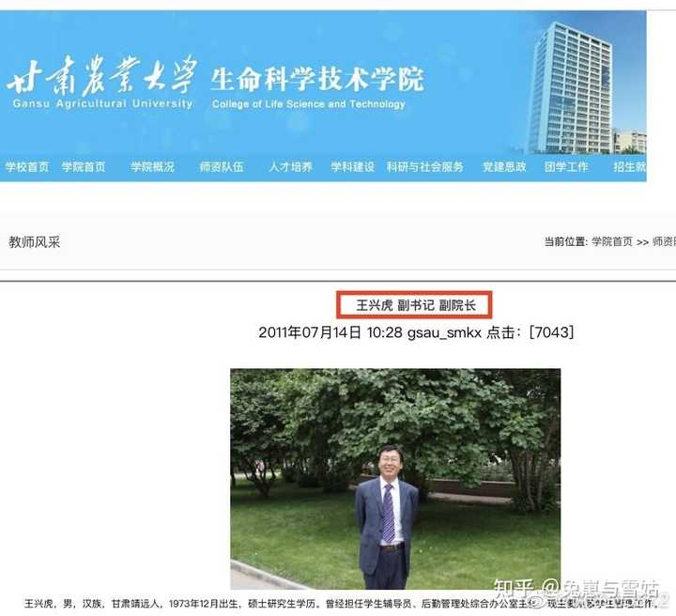The width and height of the screenshot is (676, 616).
Task: Open the 人才培养 menu item
Action: coord(290,167)
